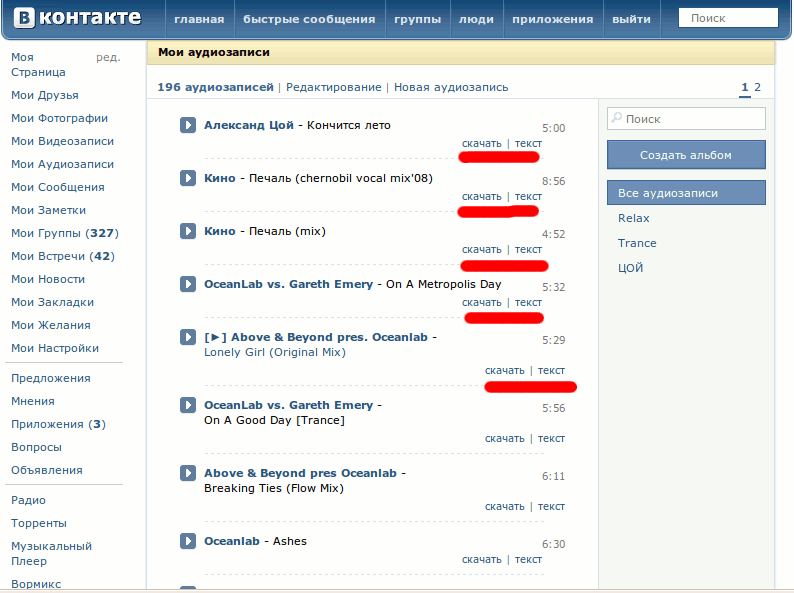Open the Trance album
794x593 pixels.
[637, 243]
